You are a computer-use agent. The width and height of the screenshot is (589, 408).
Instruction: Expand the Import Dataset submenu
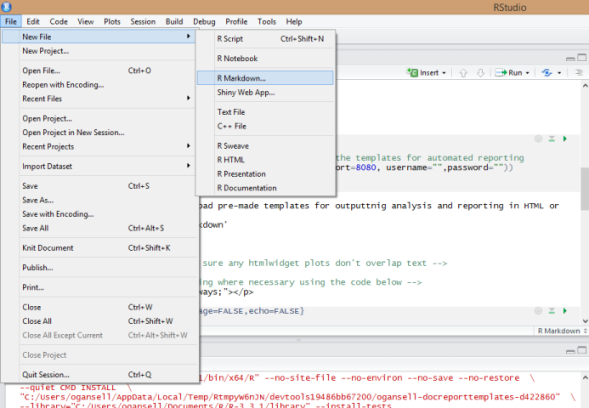(x=98, y=166)
